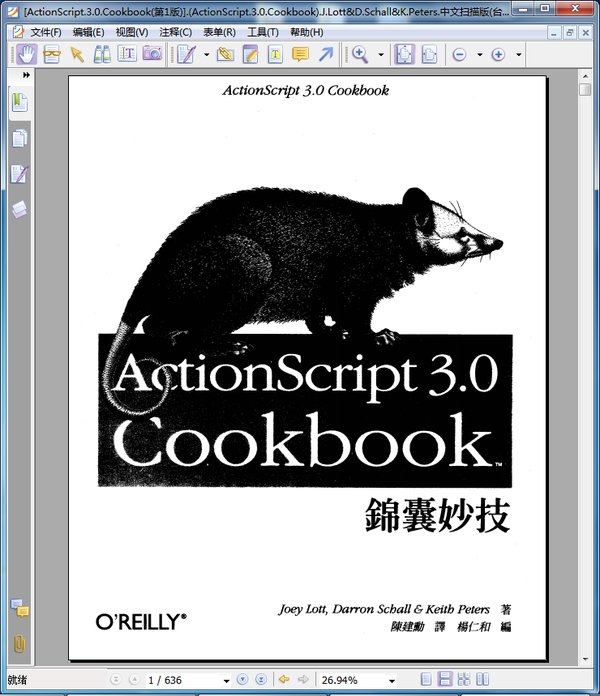
Task: Go back to previous view arrow
Action: point(284,679)
